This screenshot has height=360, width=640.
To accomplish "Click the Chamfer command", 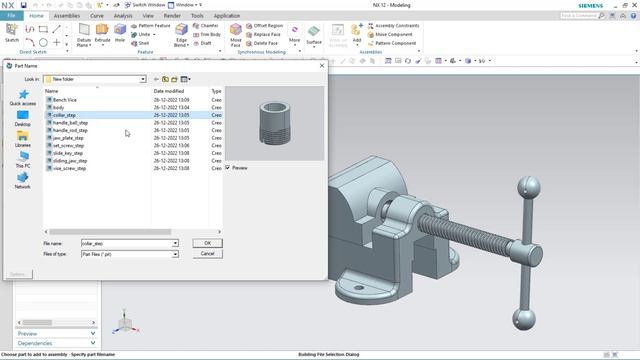I will (x=206, y=26).
